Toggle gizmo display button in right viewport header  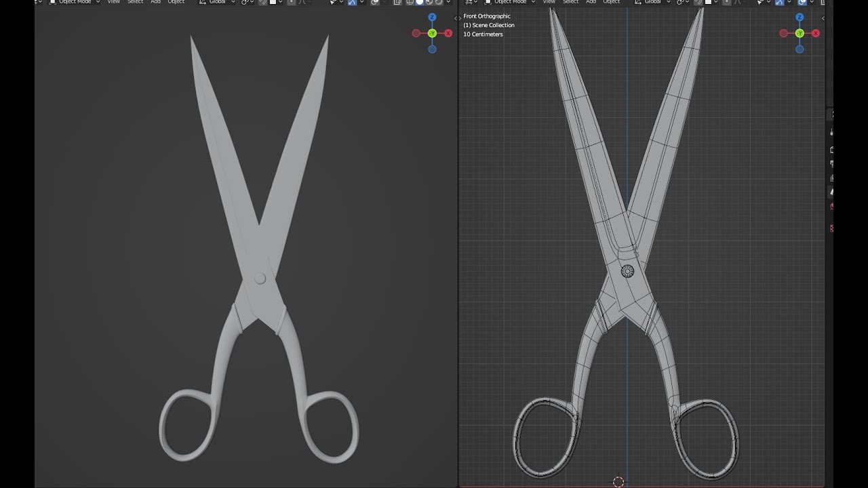coord(780,2)
